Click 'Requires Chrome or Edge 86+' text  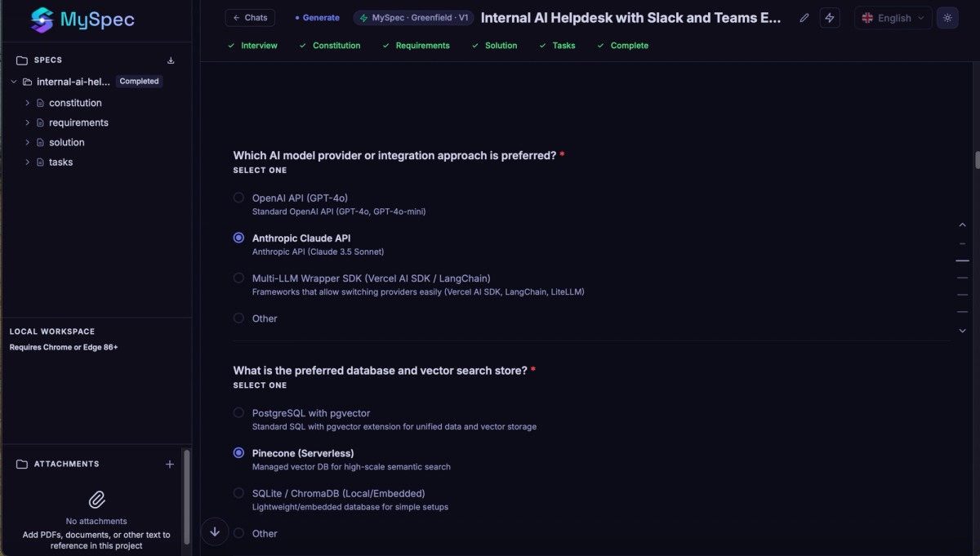click(x=64, y=347)
